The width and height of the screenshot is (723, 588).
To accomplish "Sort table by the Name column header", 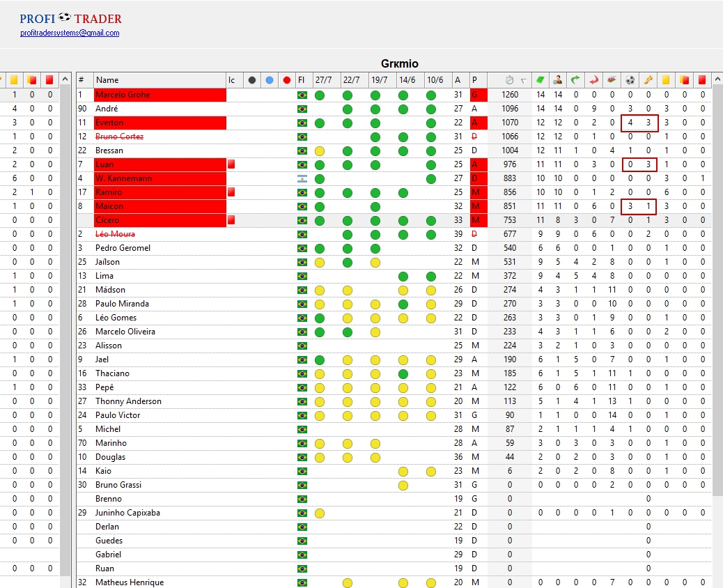I will click(160, 80).
